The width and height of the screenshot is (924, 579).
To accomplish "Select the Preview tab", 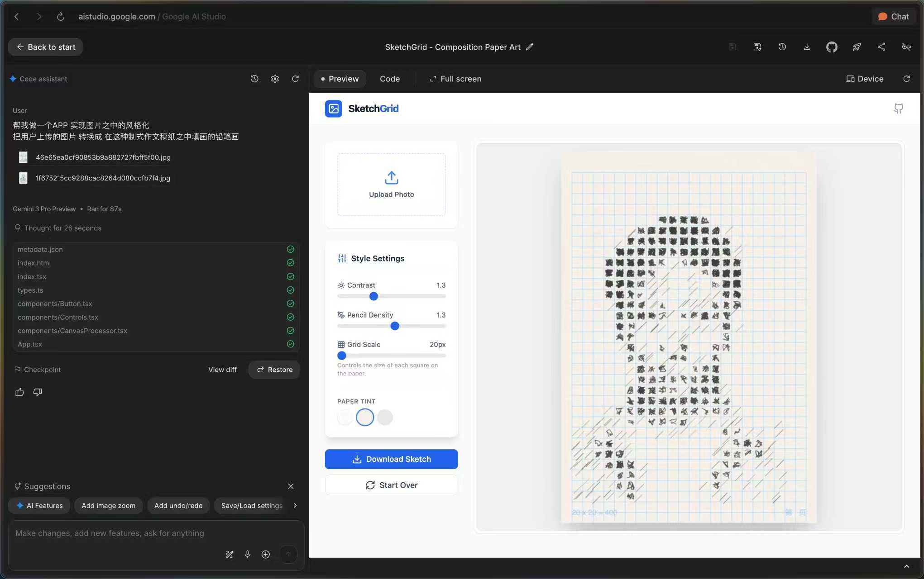I will (340, 79).
